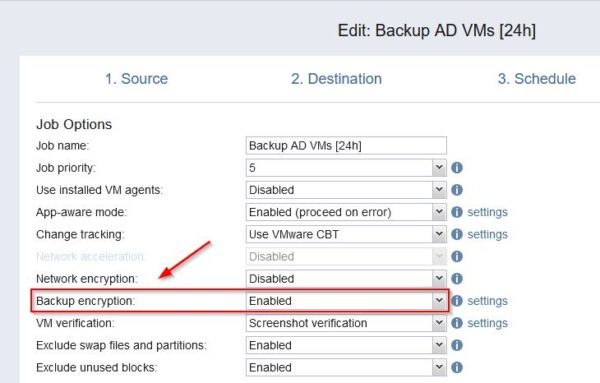
Task: Click 'Exclude swap files and partitions:' label
Action: pos(121,346)
